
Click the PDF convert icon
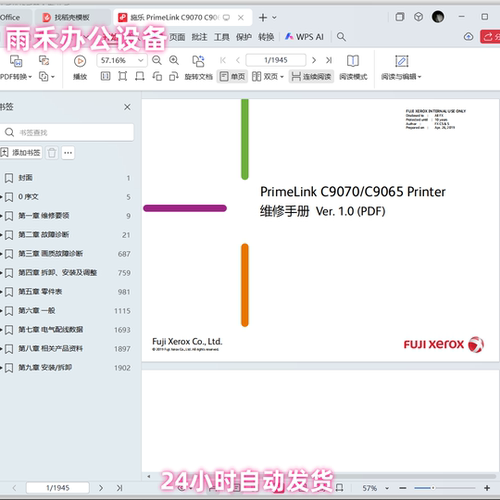click(16, 61)
